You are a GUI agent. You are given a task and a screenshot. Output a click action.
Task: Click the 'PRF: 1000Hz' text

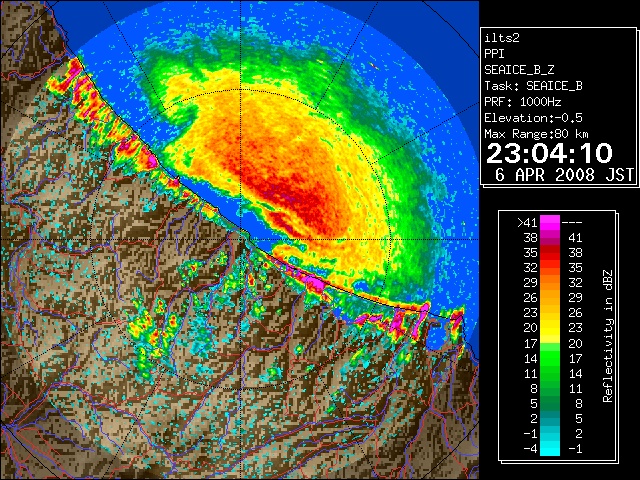point(522,102)
